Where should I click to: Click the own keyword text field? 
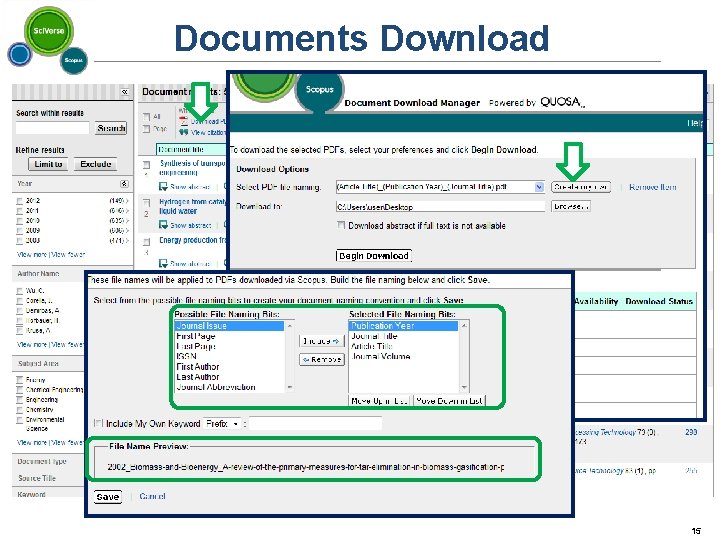click(x=315, y=423)
